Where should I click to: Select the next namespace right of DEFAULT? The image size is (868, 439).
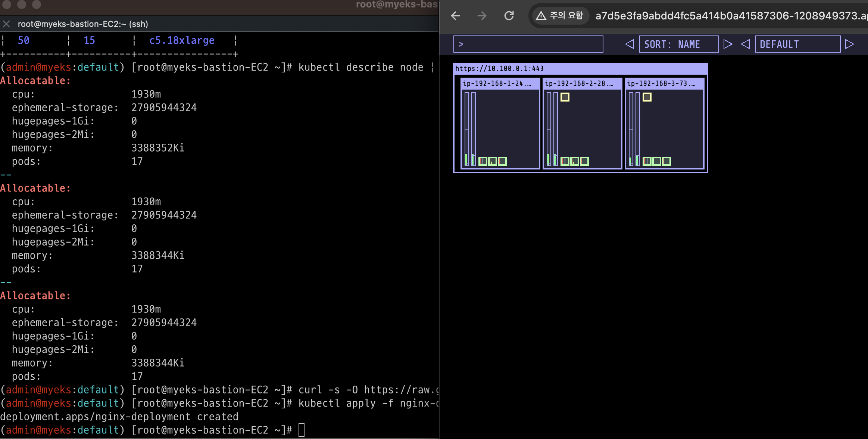pyautogui.click(x=850, y=44)
